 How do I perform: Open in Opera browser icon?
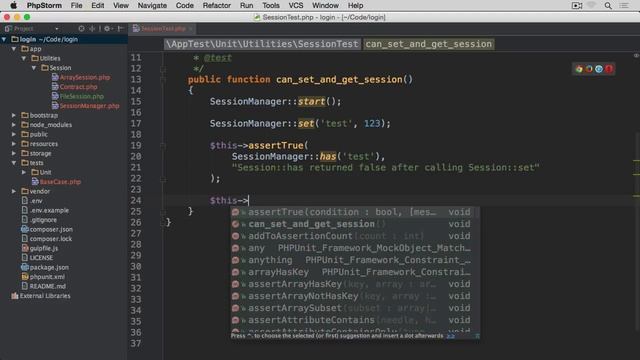[x=609, y=69]
